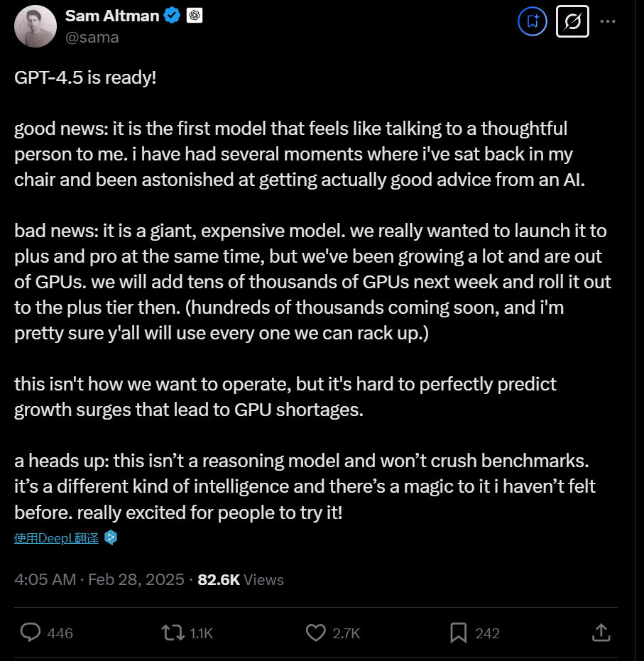This screenshot has height=661, width=644.
Task: Click 使用DeepL翻译 to translate the post
Action: [55, 538]
